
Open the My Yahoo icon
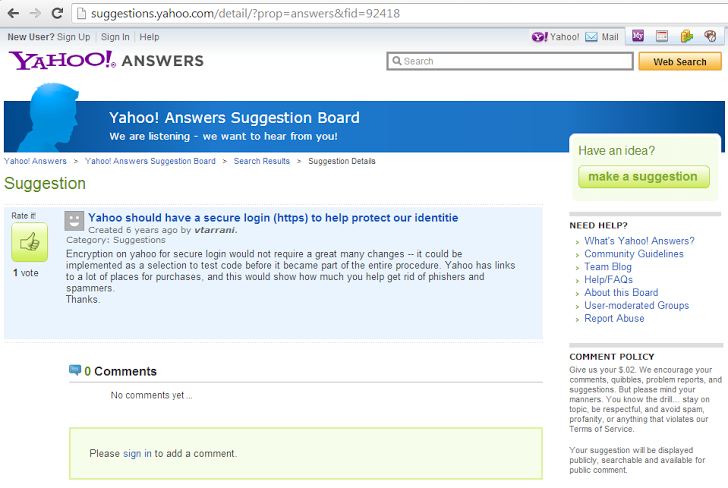click(x=638, y=36)
